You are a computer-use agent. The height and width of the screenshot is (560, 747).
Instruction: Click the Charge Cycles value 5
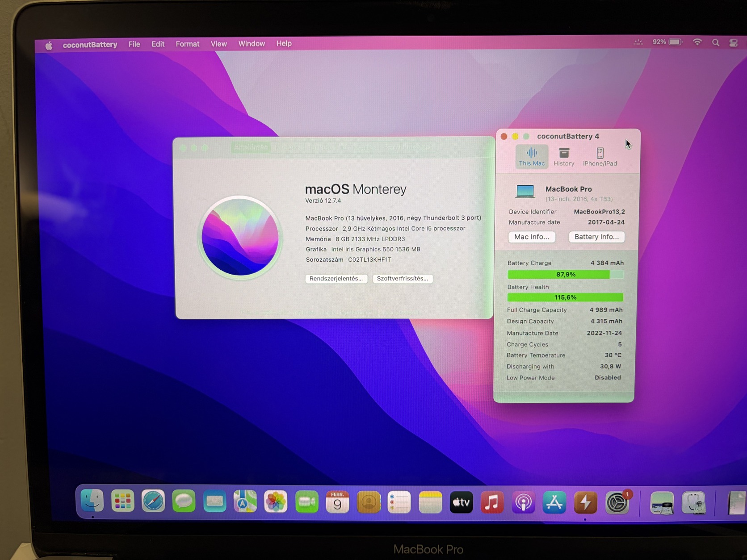tap(620, 344)
